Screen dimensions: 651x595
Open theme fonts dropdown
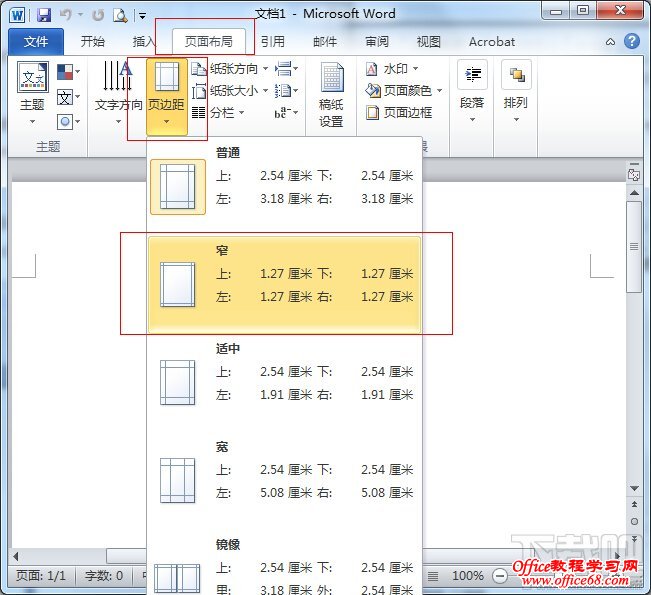point(68,97)
